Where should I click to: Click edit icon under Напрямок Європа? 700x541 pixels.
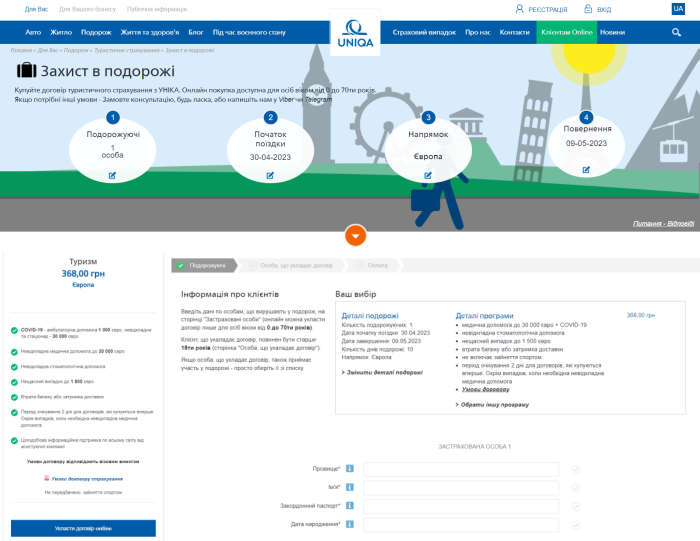(x=428, y=175)
